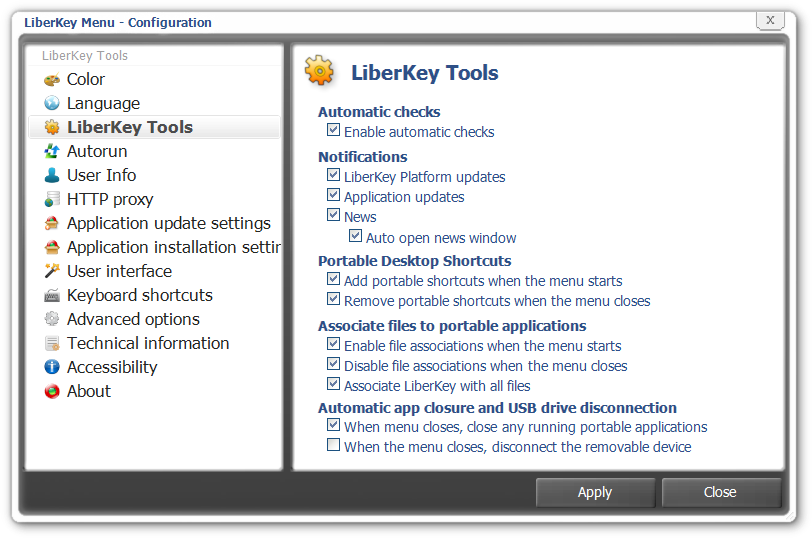
Task: Toggle Associate LiberKey with all files
Action: pos(334,385)
